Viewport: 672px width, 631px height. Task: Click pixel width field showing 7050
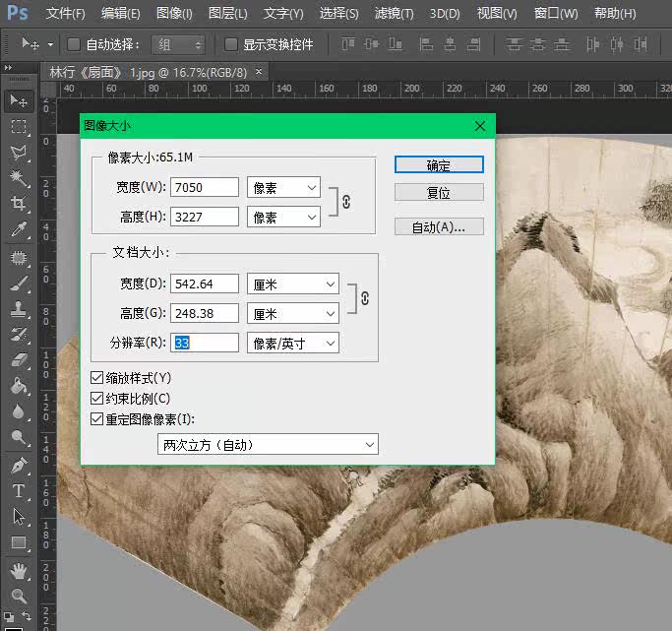pos(205,187)
